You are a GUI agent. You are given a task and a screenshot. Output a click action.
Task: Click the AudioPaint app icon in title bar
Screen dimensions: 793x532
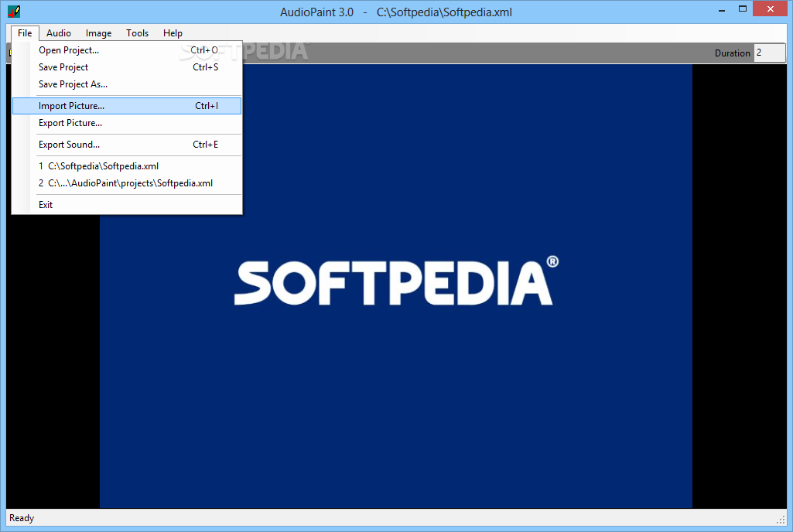point(14,11)
